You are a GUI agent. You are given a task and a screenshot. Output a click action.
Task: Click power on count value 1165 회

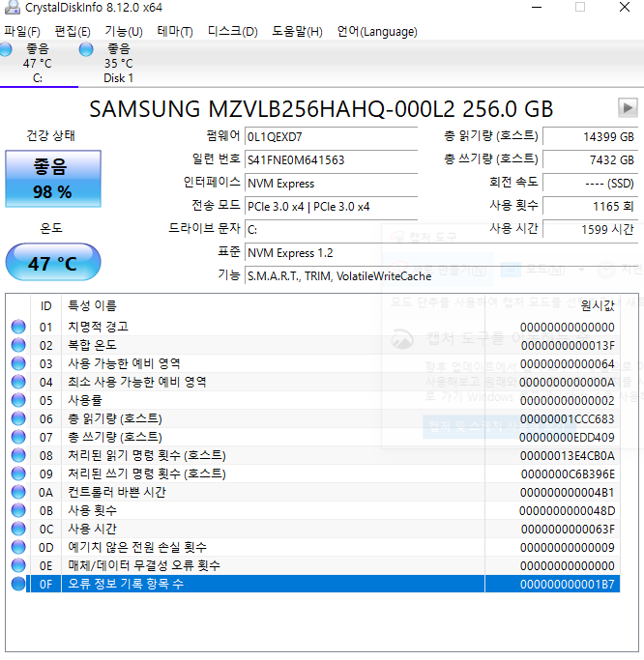[x=590, y=206]
